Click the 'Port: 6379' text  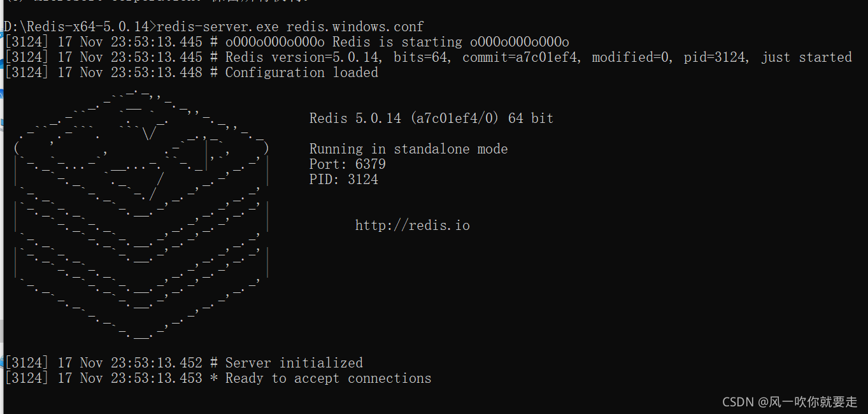coord(348,164)
